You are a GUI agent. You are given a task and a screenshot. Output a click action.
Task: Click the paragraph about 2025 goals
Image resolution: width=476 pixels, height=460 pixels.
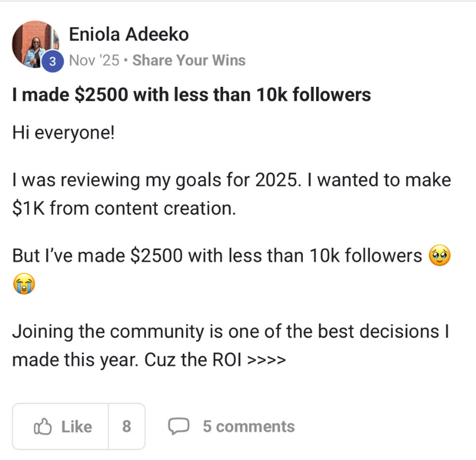pos(232,180)
